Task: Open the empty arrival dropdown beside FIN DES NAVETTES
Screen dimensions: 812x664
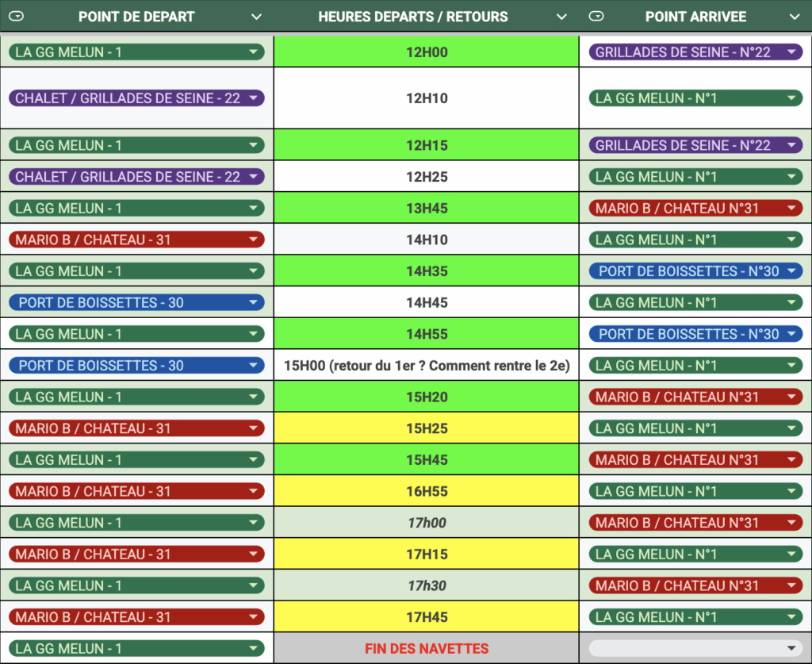Action: [695, 648]
